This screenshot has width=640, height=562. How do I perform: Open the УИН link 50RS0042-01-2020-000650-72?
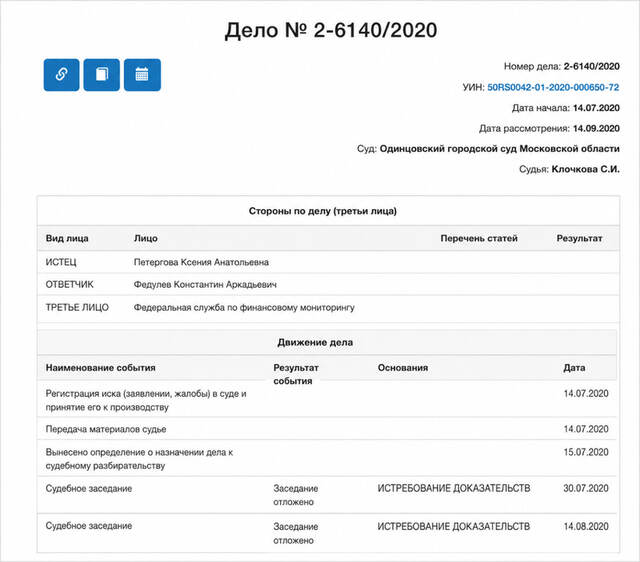coord(553,87)
